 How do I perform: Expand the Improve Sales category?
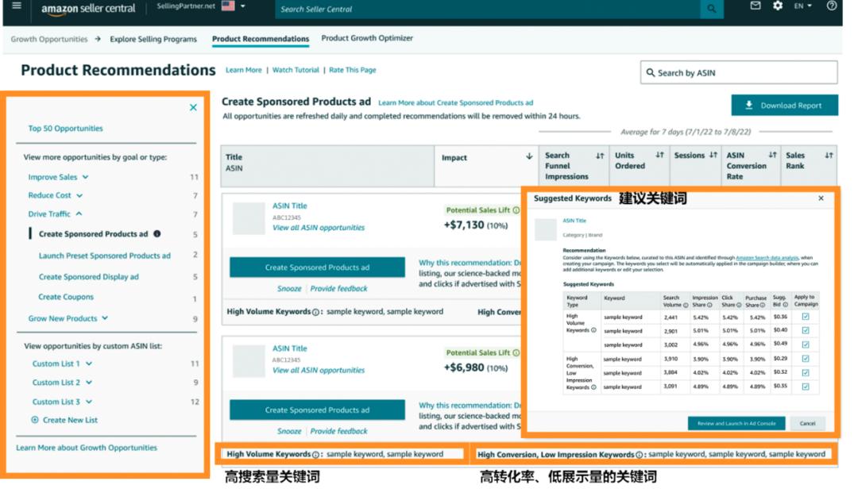pyautogui.click(x=58, y=177)
